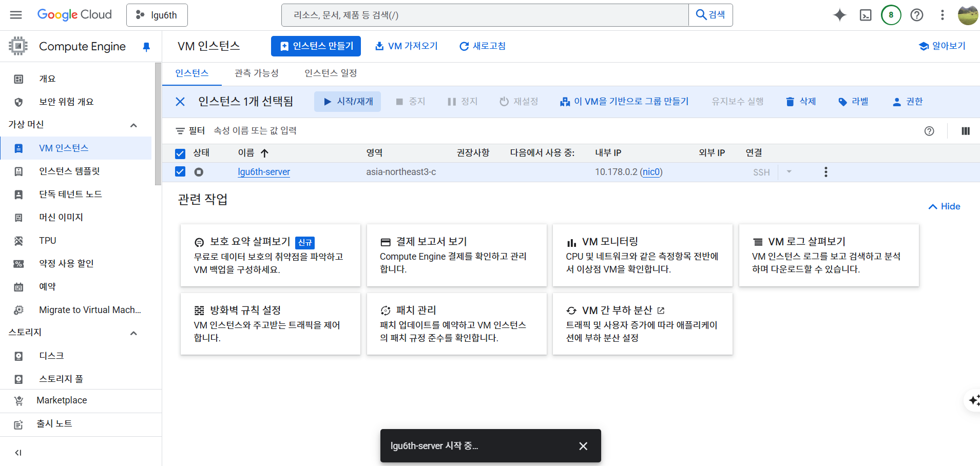Open 보안 위험 개요 in sidebar
The image size is (980, 466).
pyautogui.click(x=76, y=102)
